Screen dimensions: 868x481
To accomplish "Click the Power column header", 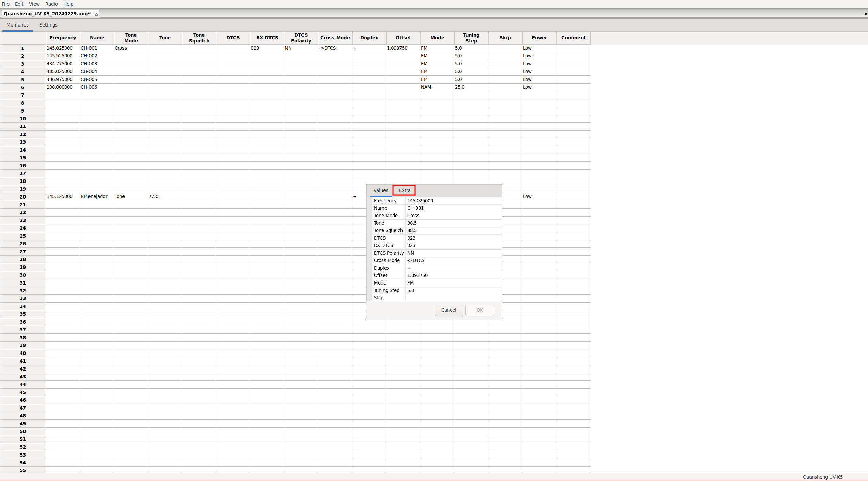I will 539,38.
